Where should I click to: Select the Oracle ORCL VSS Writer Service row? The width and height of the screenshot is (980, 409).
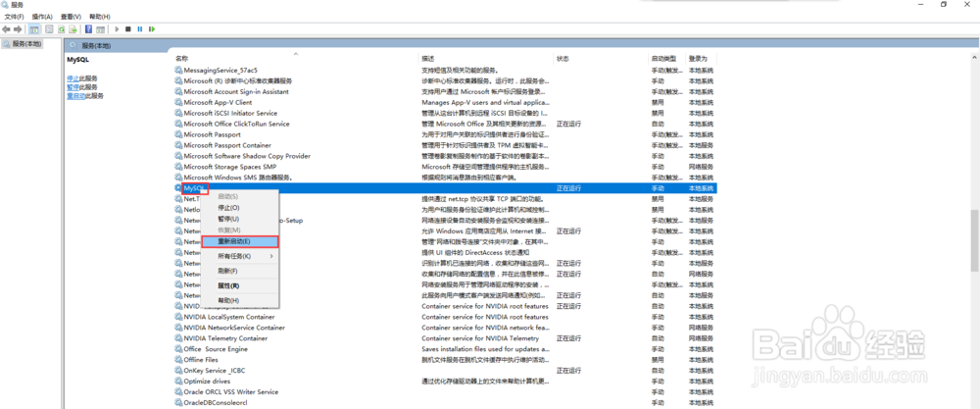point(445,392)
